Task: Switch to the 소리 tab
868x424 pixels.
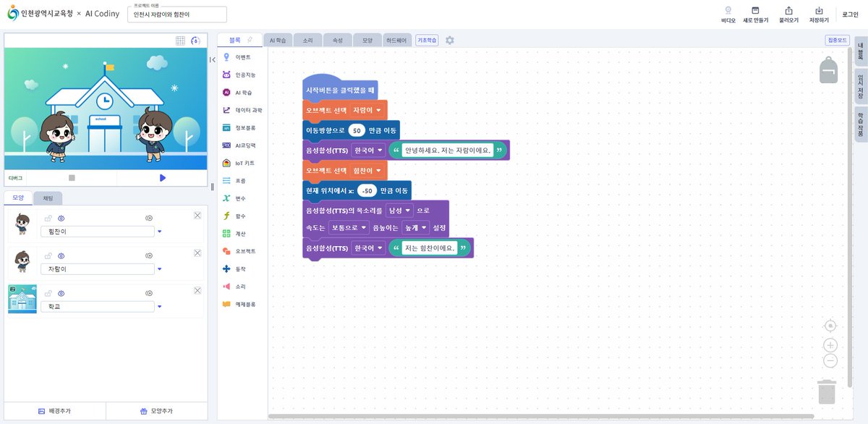Action: point(307,41)
